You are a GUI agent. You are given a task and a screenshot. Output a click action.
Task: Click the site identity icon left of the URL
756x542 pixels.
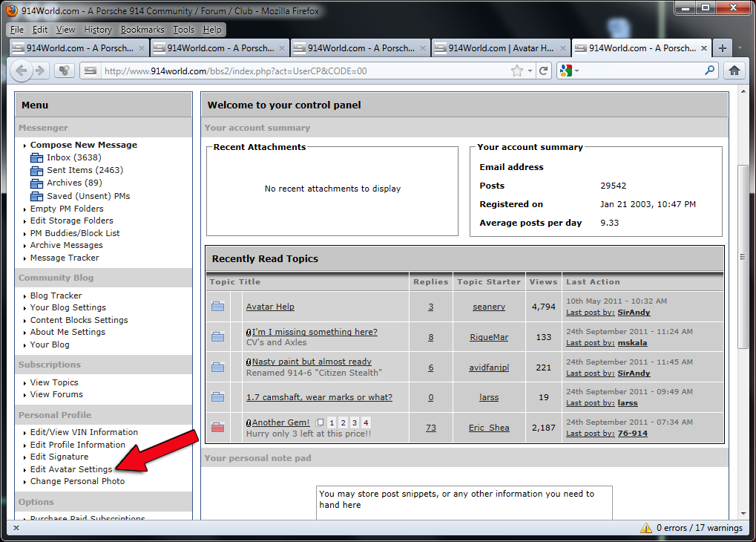(x=91, y=71)
